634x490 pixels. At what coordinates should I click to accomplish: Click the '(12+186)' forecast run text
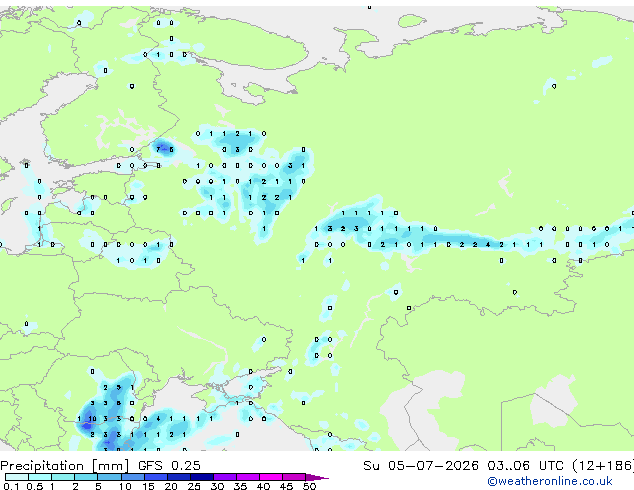pyautogui.click(x=603, y=466)
